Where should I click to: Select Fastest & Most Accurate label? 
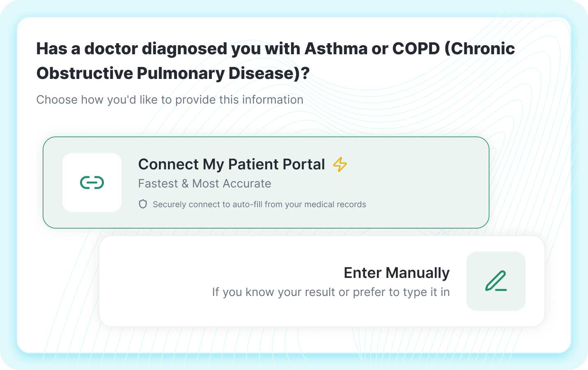204,184
